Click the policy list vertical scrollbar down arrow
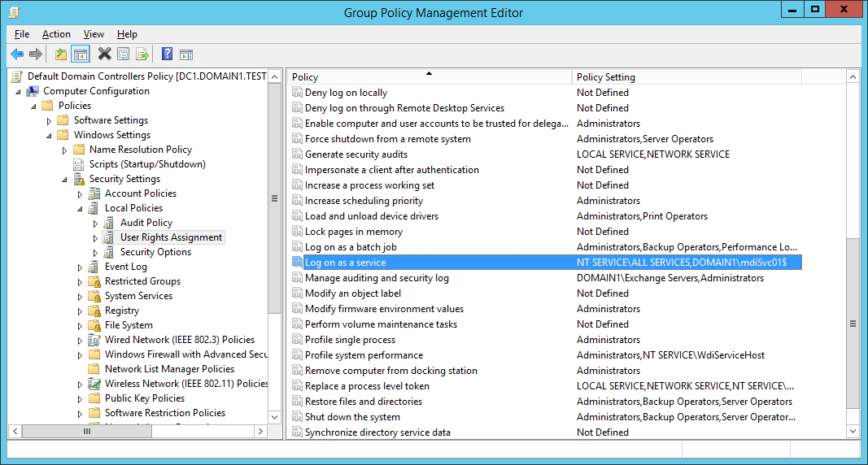 pyautogui.click(x=853, y=432)
